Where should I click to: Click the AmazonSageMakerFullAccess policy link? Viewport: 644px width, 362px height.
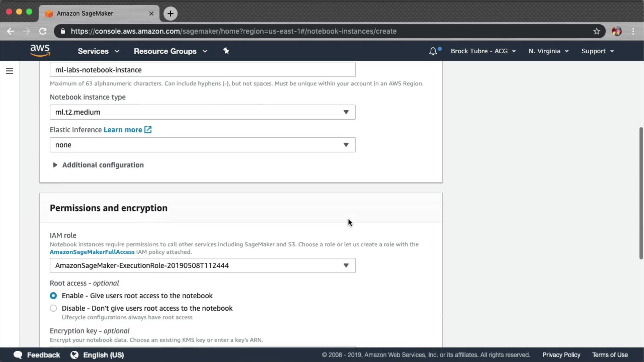pos(92,252)
